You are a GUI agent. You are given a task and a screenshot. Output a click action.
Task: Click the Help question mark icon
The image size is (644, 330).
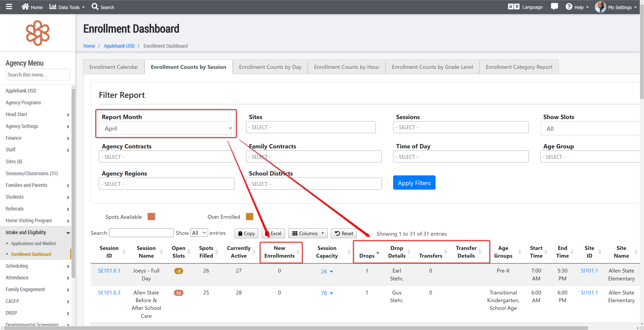pos(569,7)
